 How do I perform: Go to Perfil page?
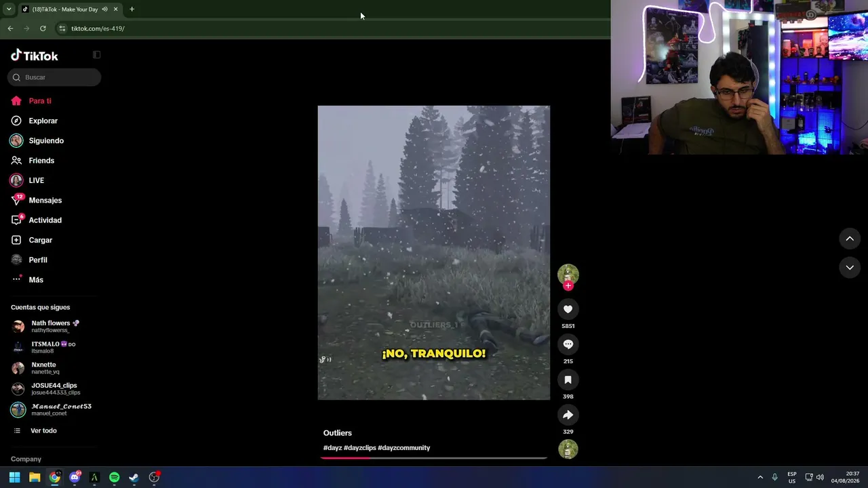[29, 260]
